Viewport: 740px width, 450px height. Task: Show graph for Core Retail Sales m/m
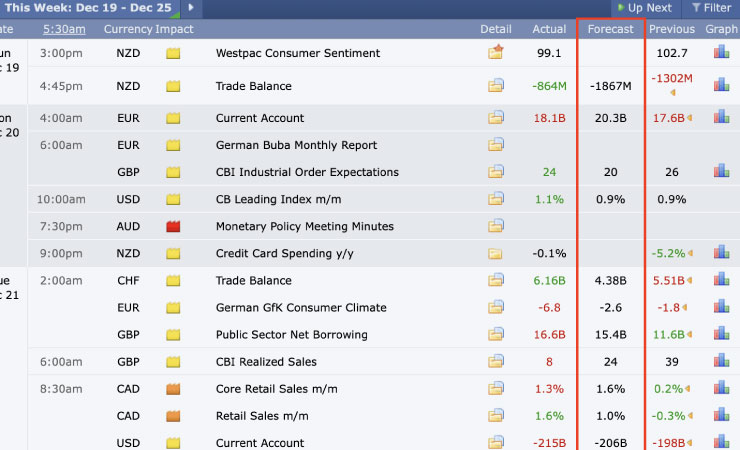pyautogui.click(x=722, y=388)
